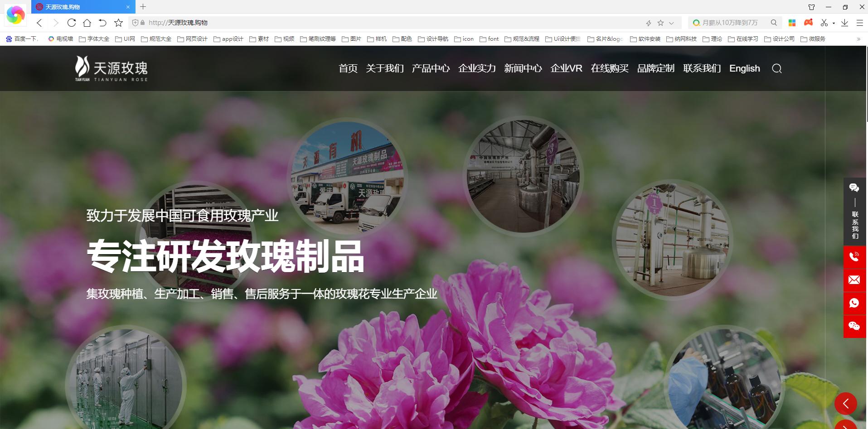868x429 pixels.
Task: Click the red previous slide arrow
Action: pos(846,404)
